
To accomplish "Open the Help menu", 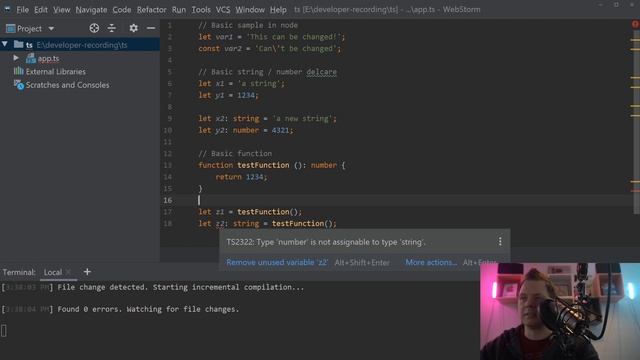I will [278, 9].
